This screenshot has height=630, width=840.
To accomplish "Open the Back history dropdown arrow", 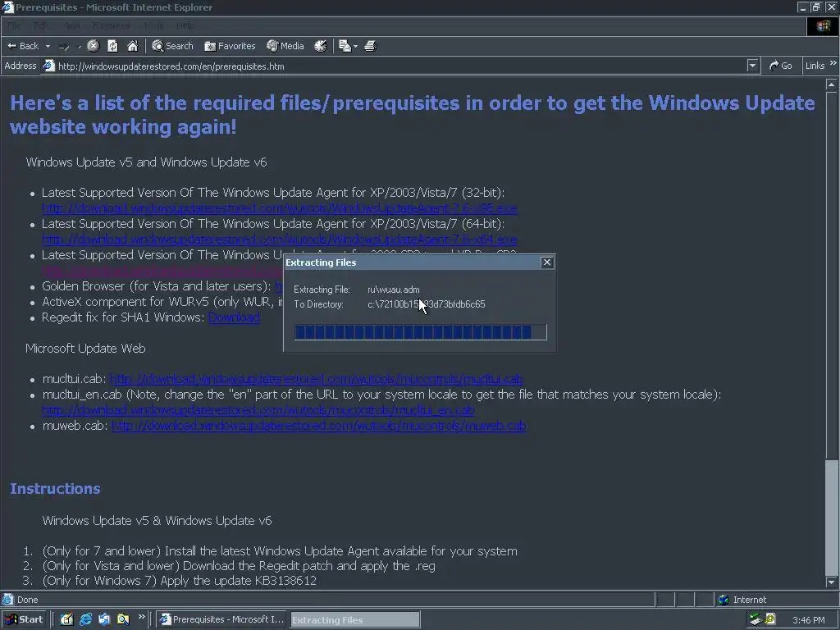I will (x=48, y=46).
